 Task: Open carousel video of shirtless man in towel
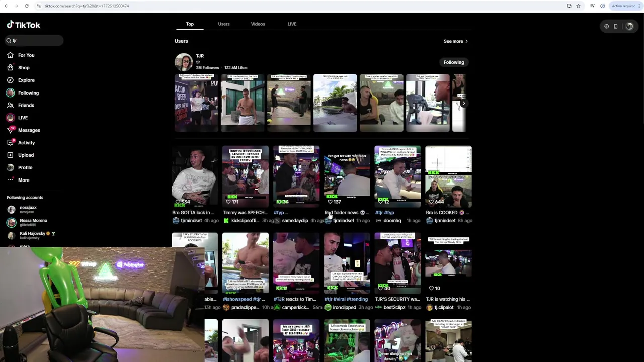click(243, 103)
